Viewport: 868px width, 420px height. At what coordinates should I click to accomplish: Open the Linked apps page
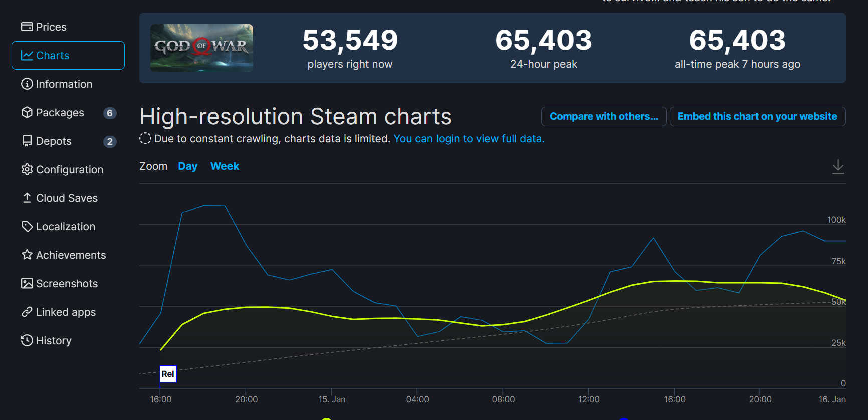(x=59, y=312)
